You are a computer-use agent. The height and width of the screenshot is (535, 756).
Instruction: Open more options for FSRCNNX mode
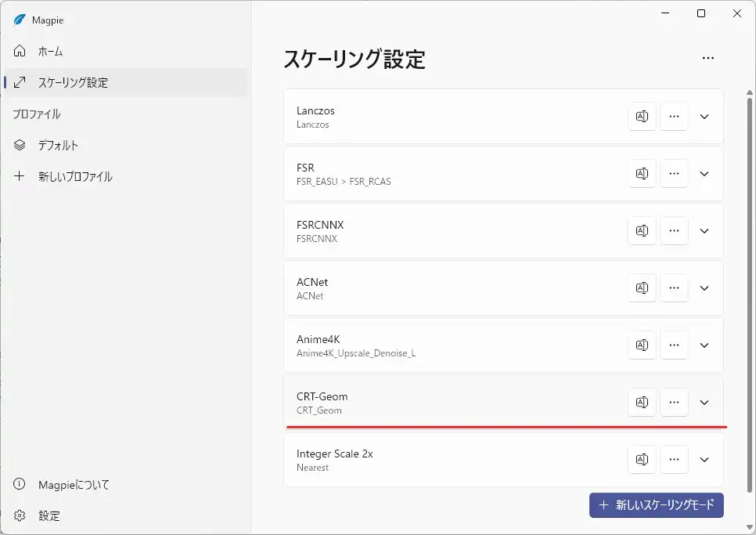(x=674, y=230)
